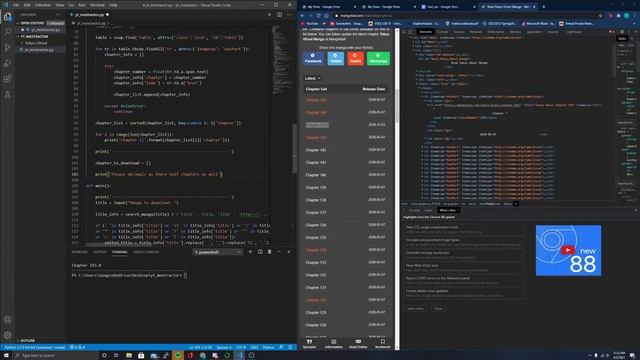Open the Explorer view in VS Code activity bar
This screenshot has width=640, height=360.
coord(7,16)
